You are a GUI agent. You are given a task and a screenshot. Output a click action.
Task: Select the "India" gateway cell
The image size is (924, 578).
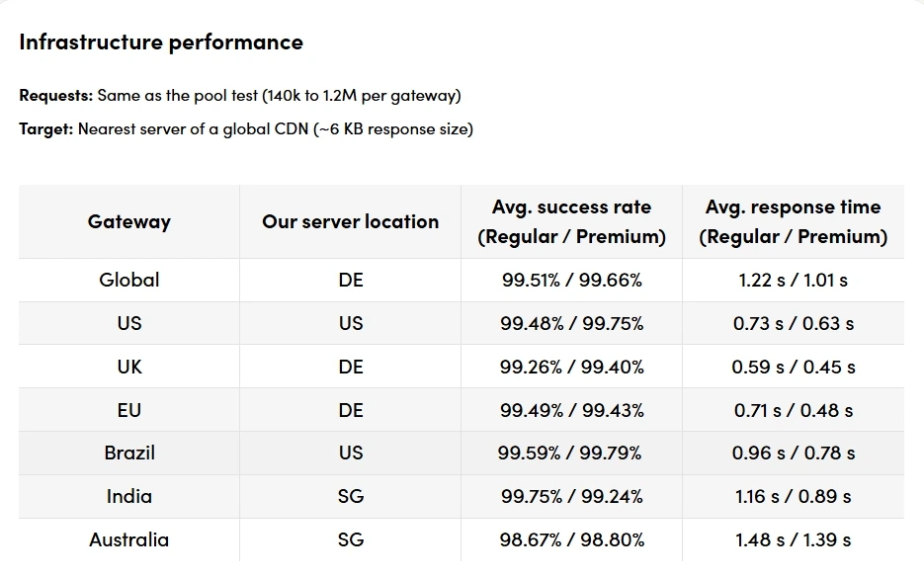pos(129,497)
